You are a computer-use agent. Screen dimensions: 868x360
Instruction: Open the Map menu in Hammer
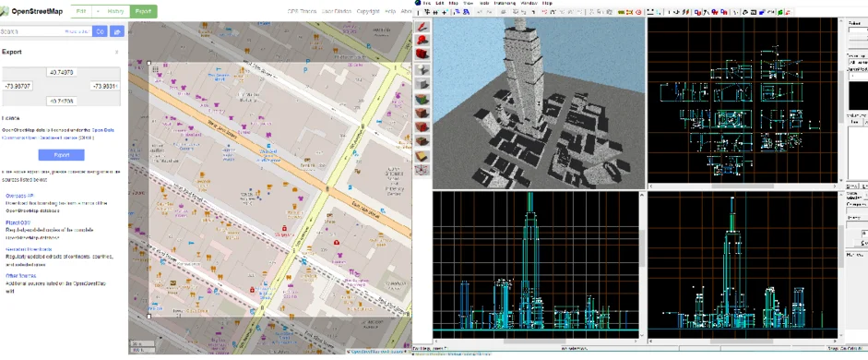(x=454, y=3)
